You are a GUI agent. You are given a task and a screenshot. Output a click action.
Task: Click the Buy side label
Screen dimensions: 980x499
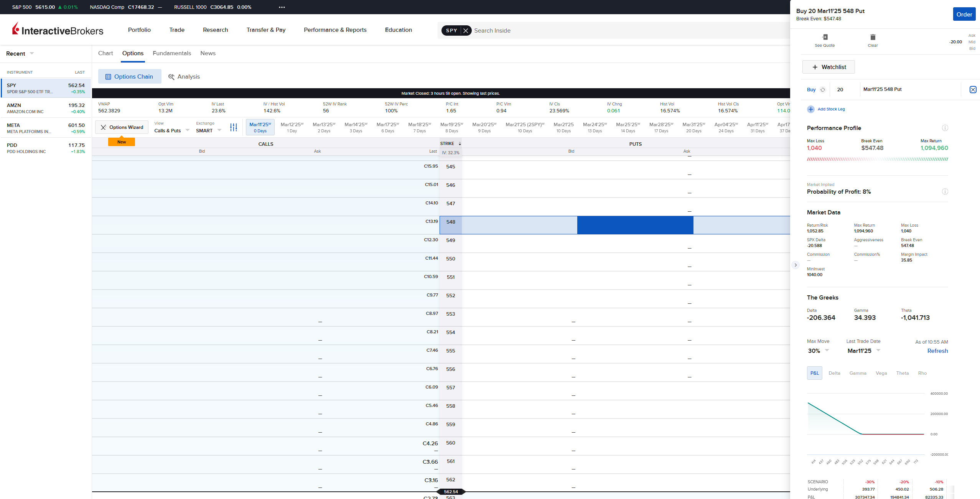811,90
